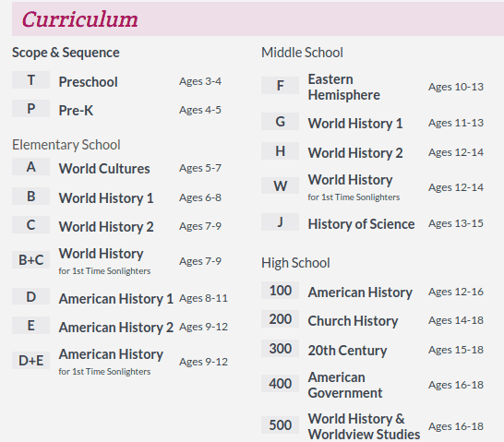
Task: Open middle school World History 2 level H
Action: (x=355, y=153)
